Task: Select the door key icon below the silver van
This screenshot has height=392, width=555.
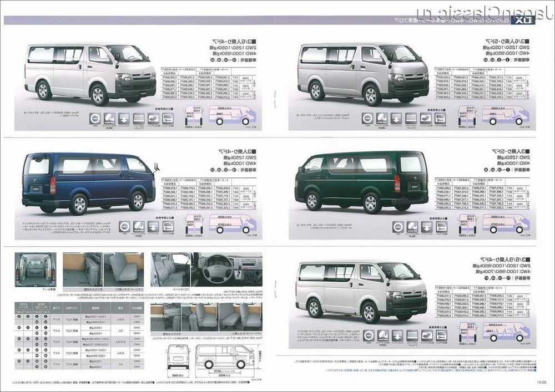Action: click(x=440, y=119)
